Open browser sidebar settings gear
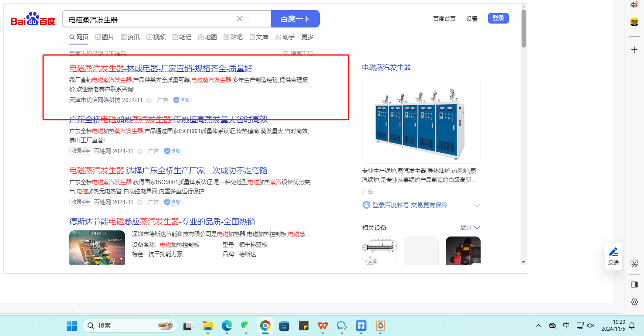Screen dimensions: 644x336 (634, 302)
